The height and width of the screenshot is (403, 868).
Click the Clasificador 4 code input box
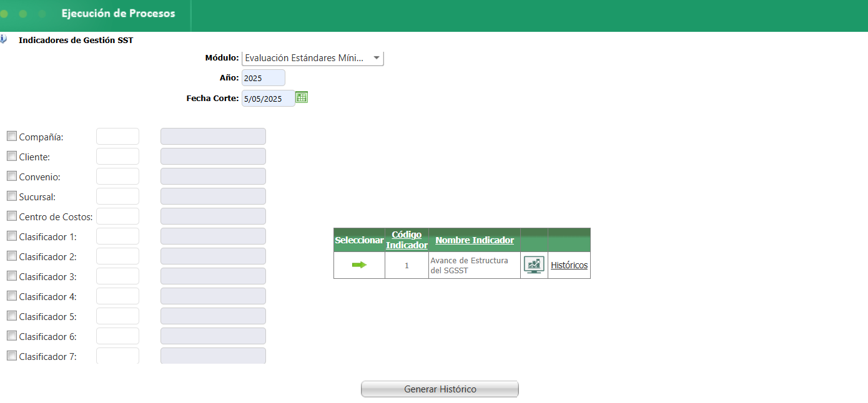point(117,296)
